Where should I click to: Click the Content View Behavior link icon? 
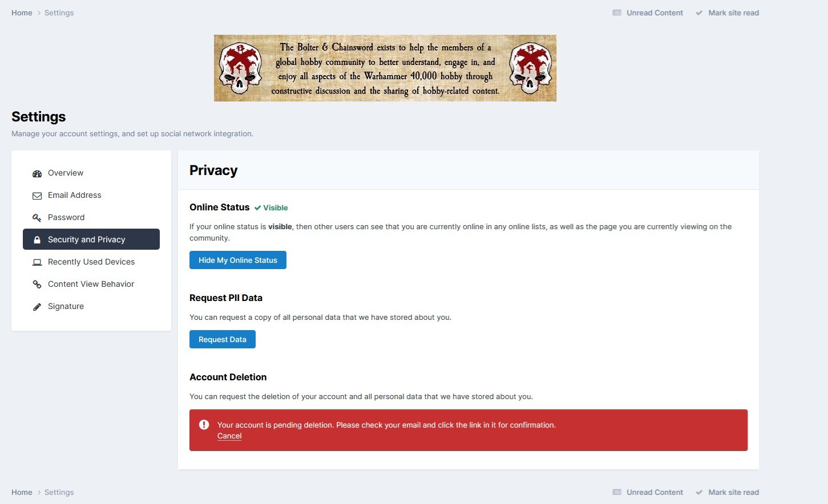coord(37,284)
